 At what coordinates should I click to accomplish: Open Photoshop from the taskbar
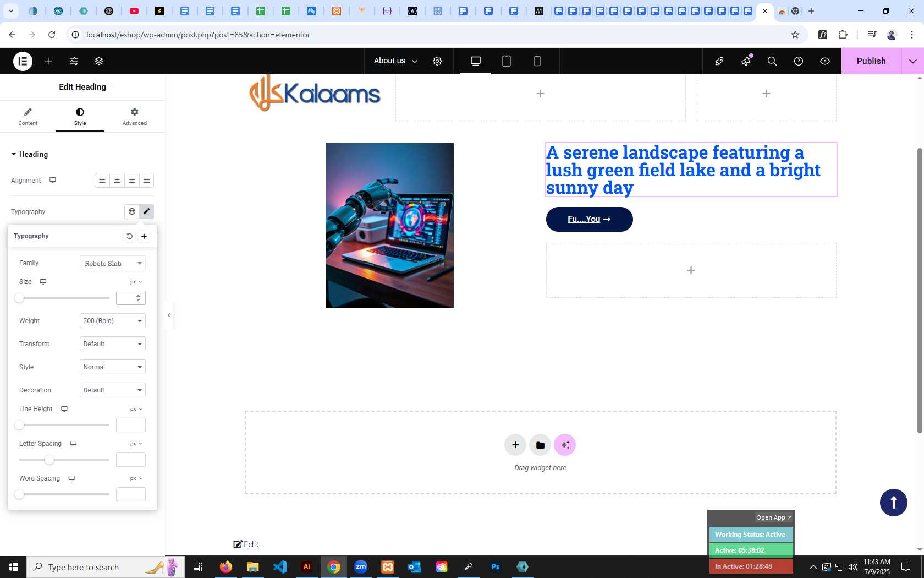coord(496,566)
